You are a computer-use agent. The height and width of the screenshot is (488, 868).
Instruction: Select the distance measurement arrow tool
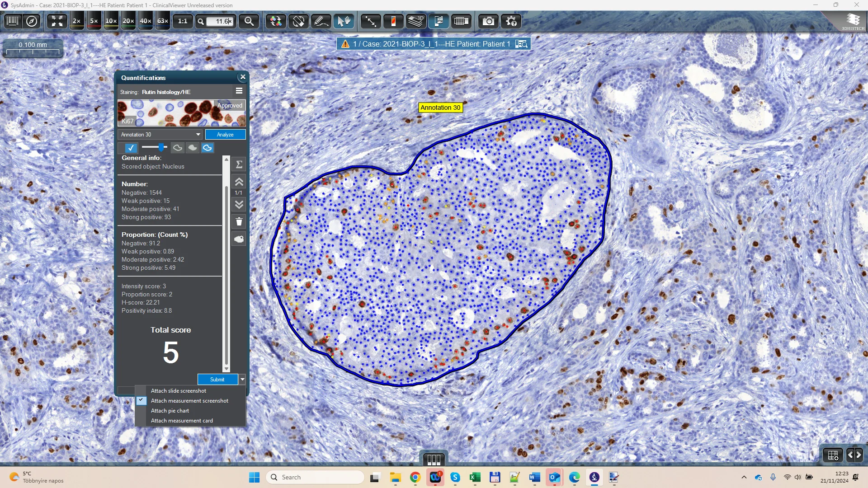point(371,21)
